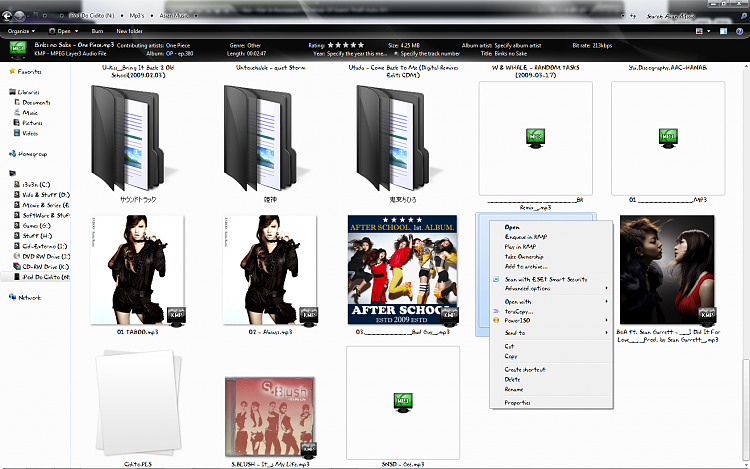Choose Add to archive... in the context menu
The image size is (750, 469).
526,266
